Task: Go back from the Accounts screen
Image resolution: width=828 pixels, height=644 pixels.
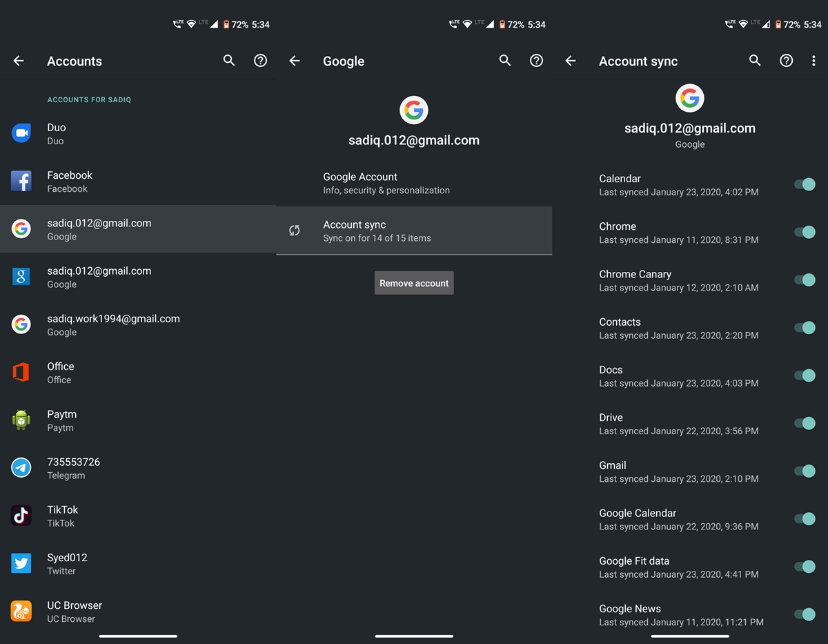Action: pos(19,61)
